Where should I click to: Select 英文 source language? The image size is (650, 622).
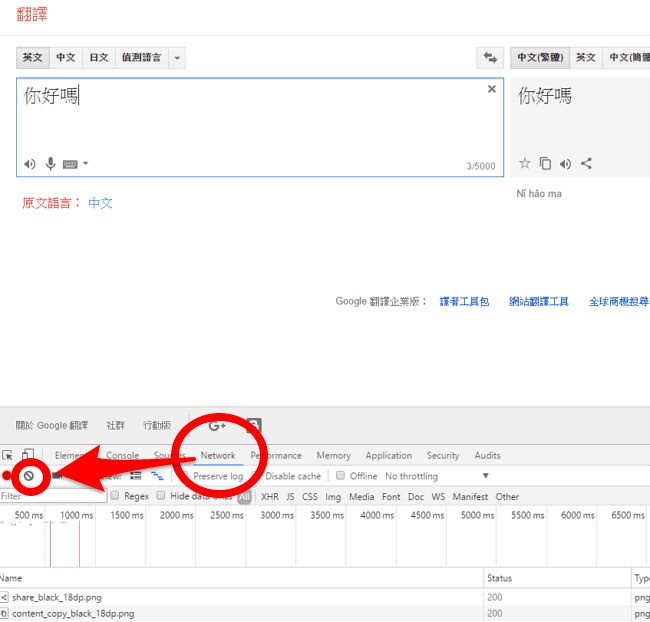(x=33, y=58)
